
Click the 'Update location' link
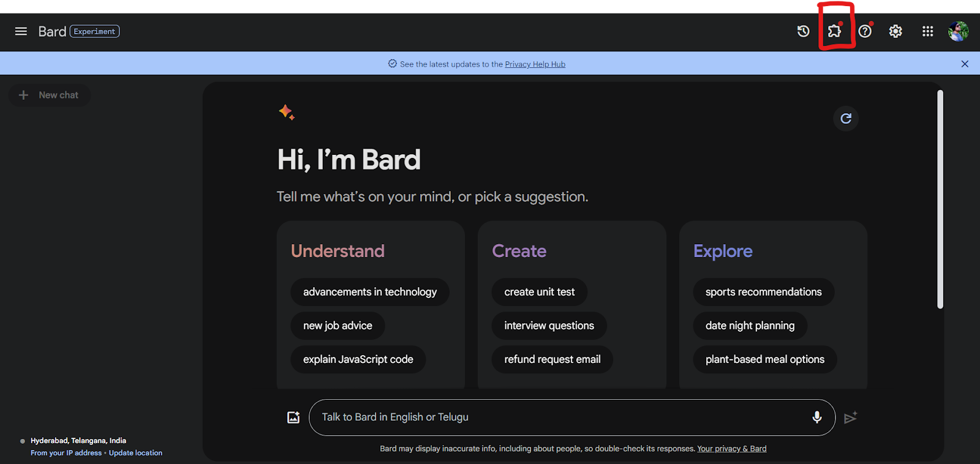click(x=135, y=453)
